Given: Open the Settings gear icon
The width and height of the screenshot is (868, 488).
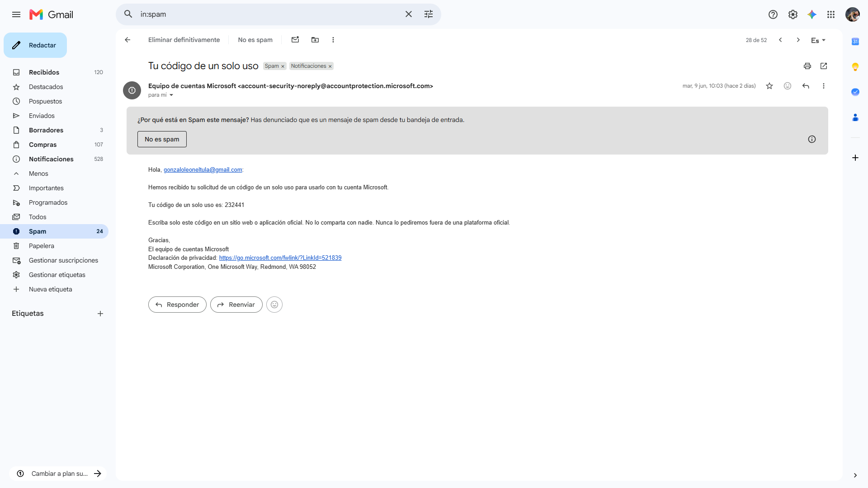Looking at the screenshot, I should (x=793, y=14).
